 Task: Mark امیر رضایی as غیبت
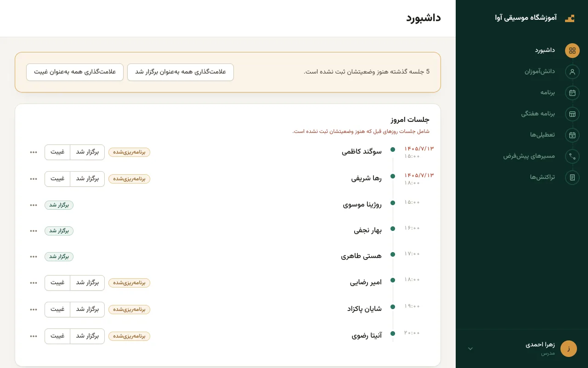[x=57, y=283]
